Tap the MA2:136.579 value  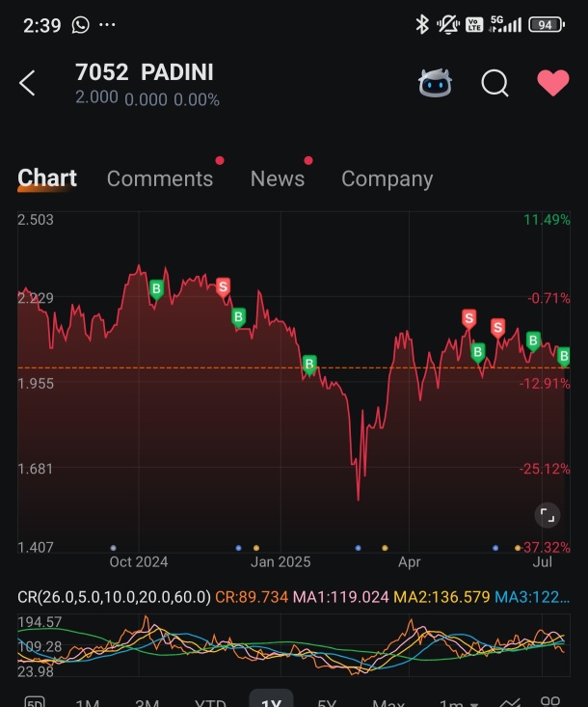point(441,597)
